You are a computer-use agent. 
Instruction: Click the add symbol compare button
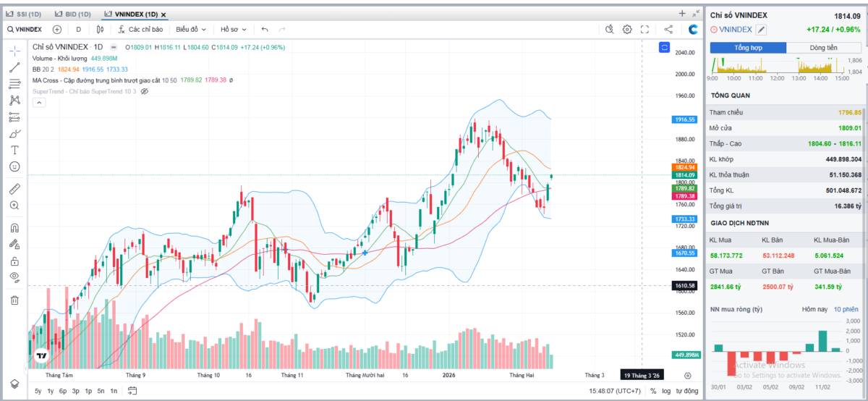pyautogui.click(x=57, y=29)
